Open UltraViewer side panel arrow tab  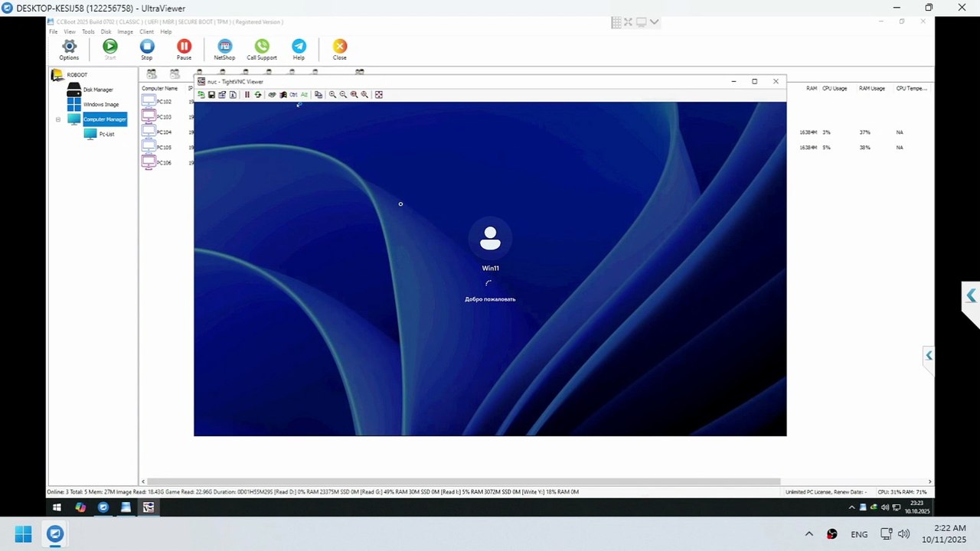(x=971, y=295)
